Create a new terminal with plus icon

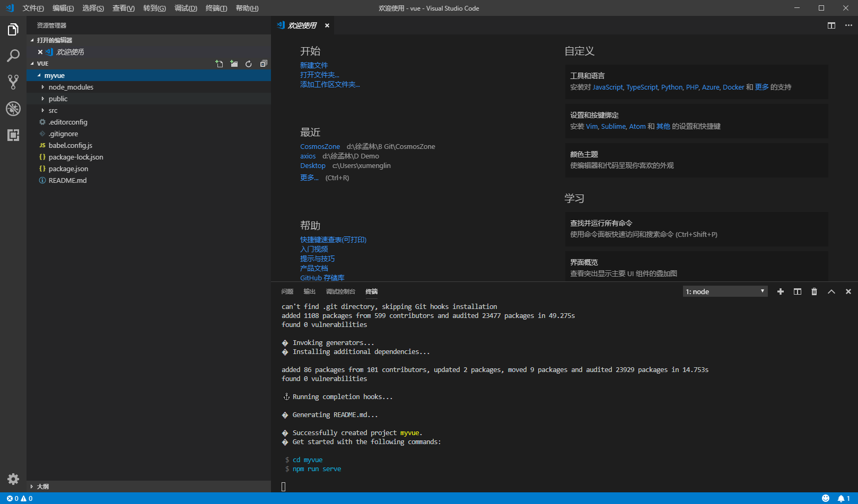[x=781, y=291]
